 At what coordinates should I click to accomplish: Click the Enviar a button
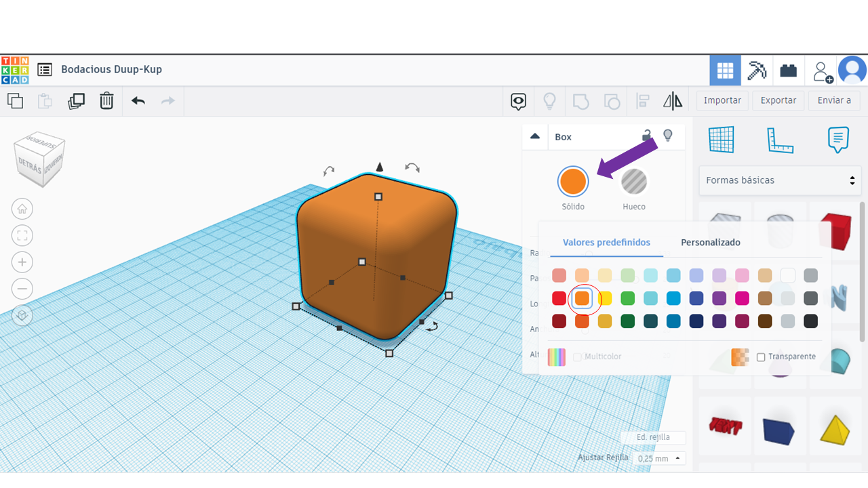coord(834,100)
